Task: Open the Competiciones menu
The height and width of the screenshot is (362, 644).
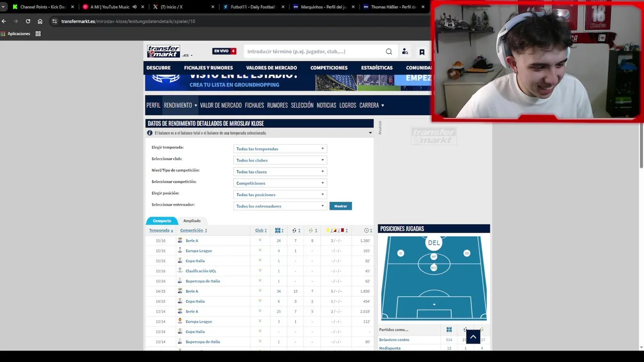Action: click(x=329, y=68)
